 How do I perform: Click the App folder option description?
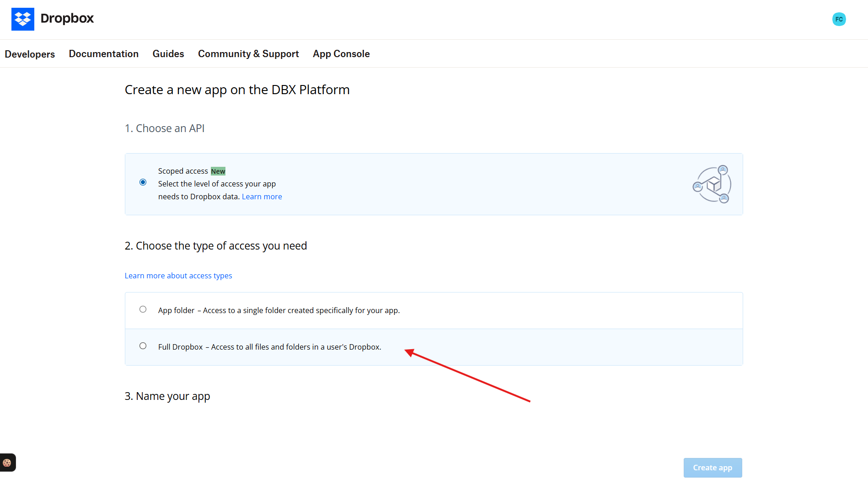(x=279, y=310)
